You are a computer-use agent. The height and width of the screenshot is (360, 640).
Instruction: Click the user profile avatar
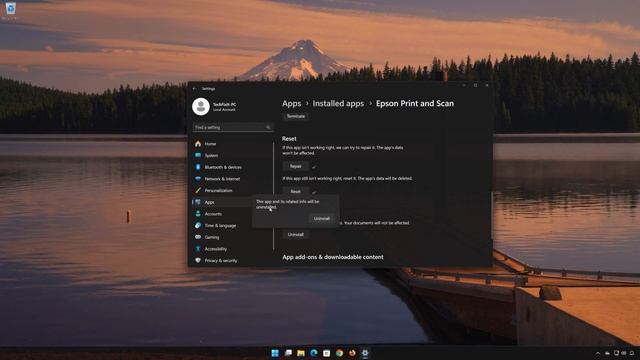(201, 107)
